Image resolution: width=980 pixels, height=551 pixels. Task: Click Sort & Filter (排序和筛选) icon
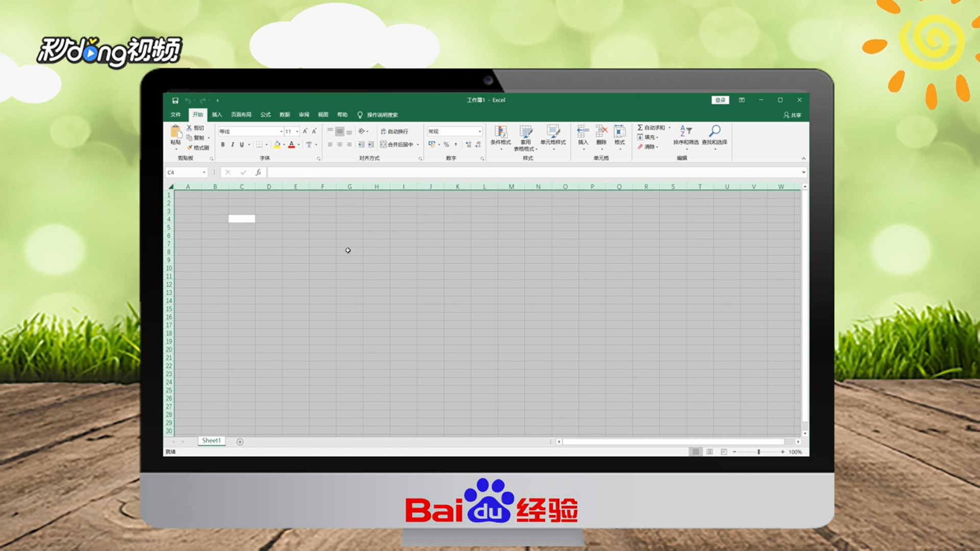pyautogui.click(x=686, y=131)
